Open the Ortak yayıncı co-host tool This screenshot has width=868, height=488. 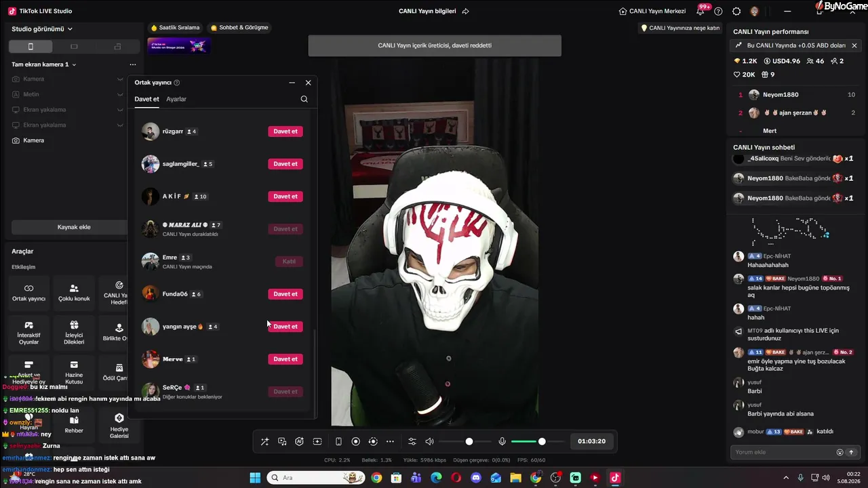click(x=28, y=292)
